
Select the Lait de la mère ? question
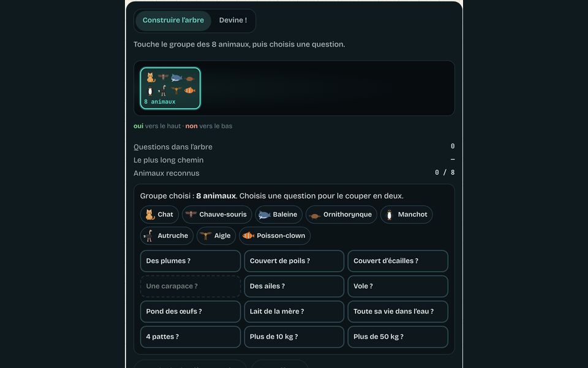[294, 312]
